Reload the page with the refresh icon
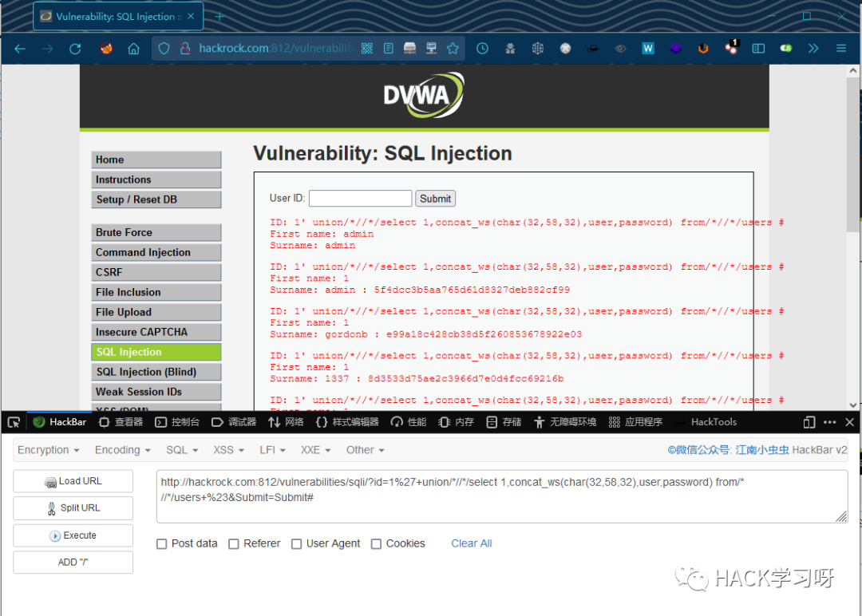862x616 pixels. click(x=75, y=49)
